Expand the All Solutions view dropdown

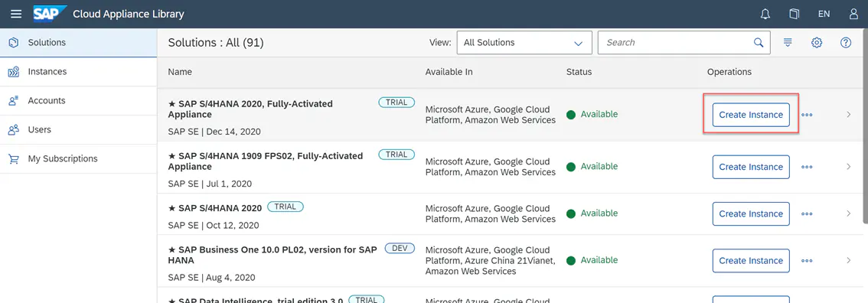click(x=524, y=43)
